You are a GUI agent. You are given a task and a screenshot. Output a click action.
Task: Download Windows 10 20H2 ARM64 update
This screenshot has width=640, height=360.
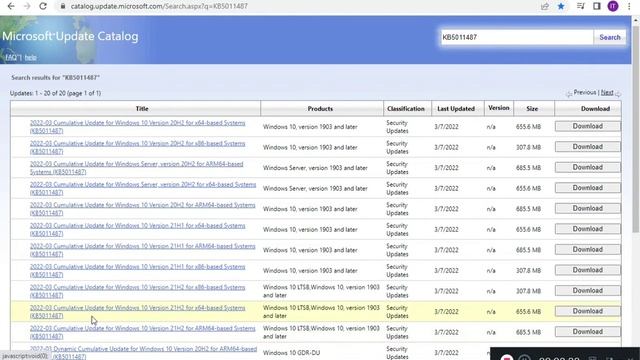click(x=587, y=209)
